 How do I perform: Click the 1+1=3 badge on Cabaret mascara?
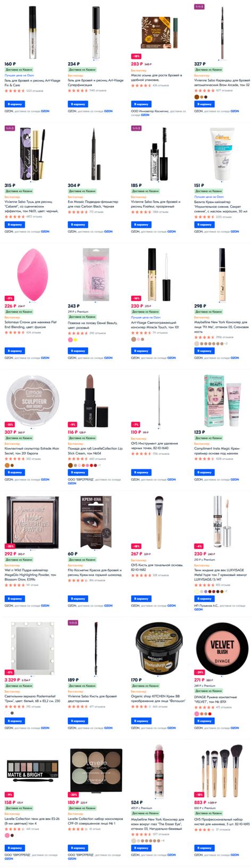click(10, 128)
